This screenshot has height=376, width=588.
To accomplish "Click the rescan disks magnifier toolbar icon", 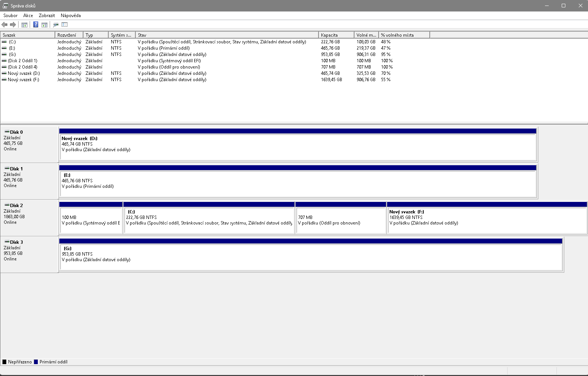I will [x=56, y=25].
